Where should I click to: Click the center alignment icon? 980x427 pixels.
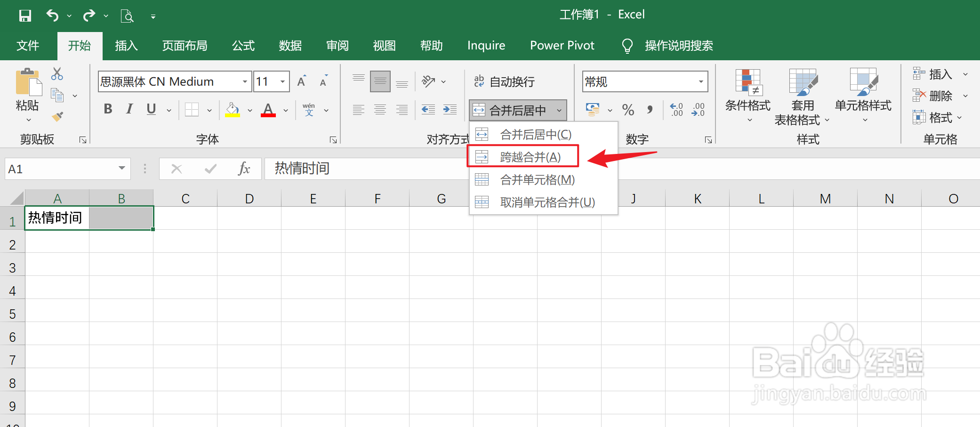pos(380,109)
